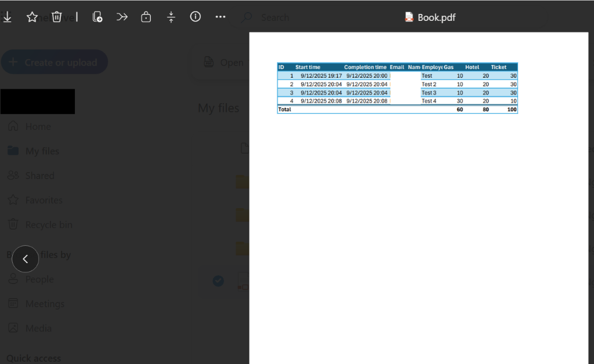This screenshot has height=364, width=594.
Task: Delete the file using the toolbar trash icon
Action: (56, 17)
